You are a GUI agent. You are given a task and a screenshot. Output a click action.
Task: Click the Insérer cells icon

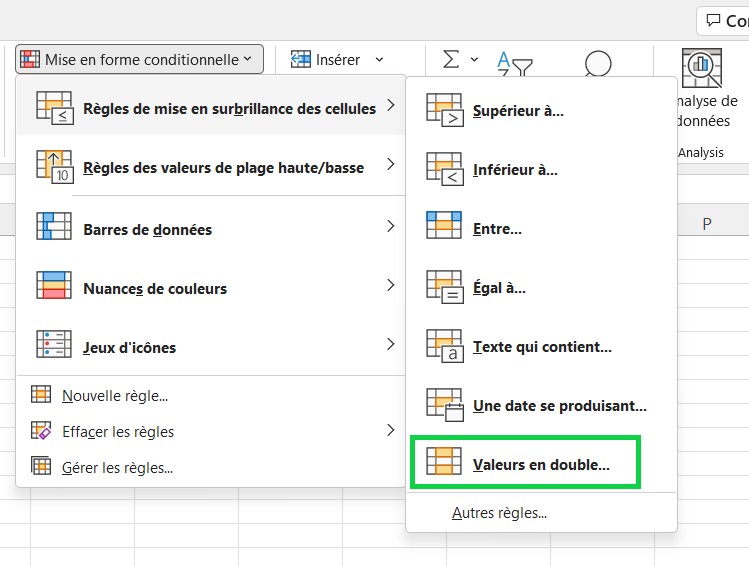click(300, 59)
